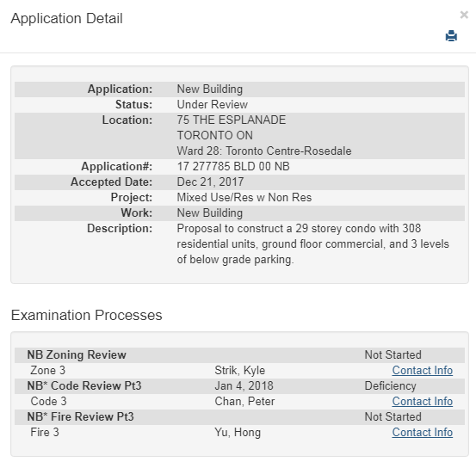Click the Dec 21, 2017 accepted date

[x=210, y=182]
